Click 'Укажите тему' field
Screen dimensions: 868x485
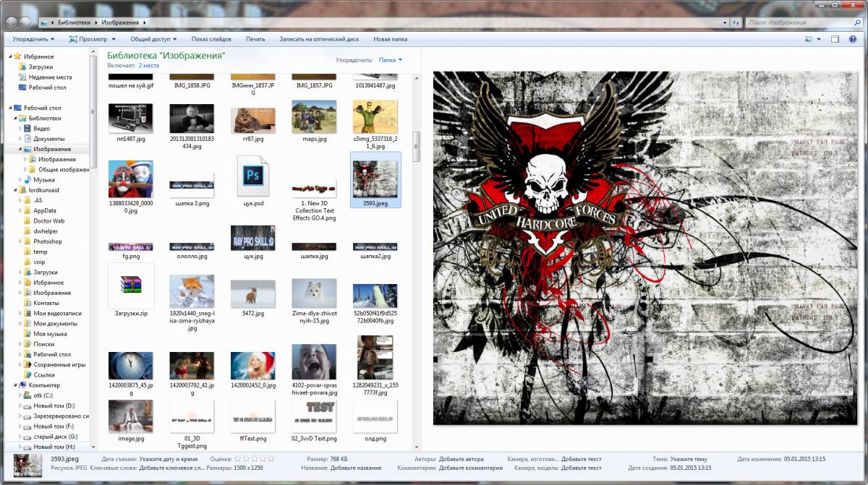[x=688, y=459]
